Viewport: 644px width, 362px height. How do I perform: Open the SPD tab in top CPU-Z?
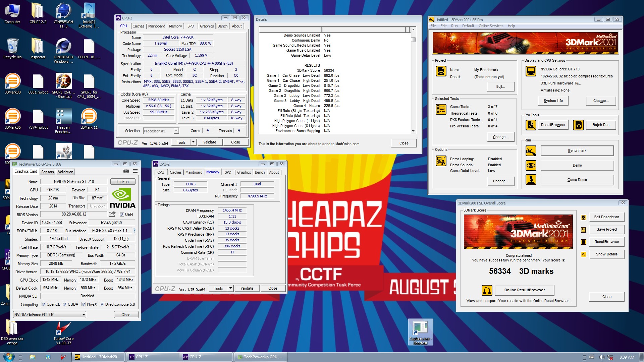(x=191, y=26)
